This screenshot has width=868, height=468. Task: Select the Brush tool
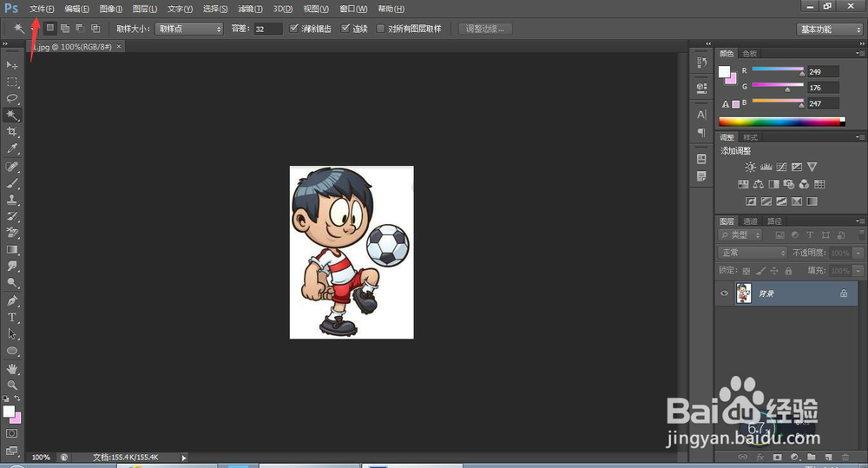pyautogui.click(x=11, y=183)
